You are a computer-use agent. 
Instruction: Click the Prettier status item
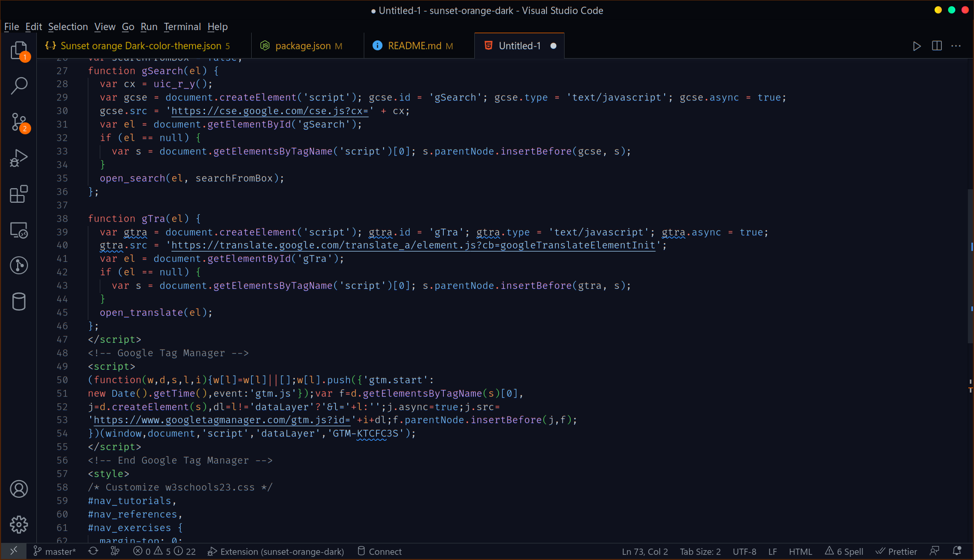tap(896, 551)
